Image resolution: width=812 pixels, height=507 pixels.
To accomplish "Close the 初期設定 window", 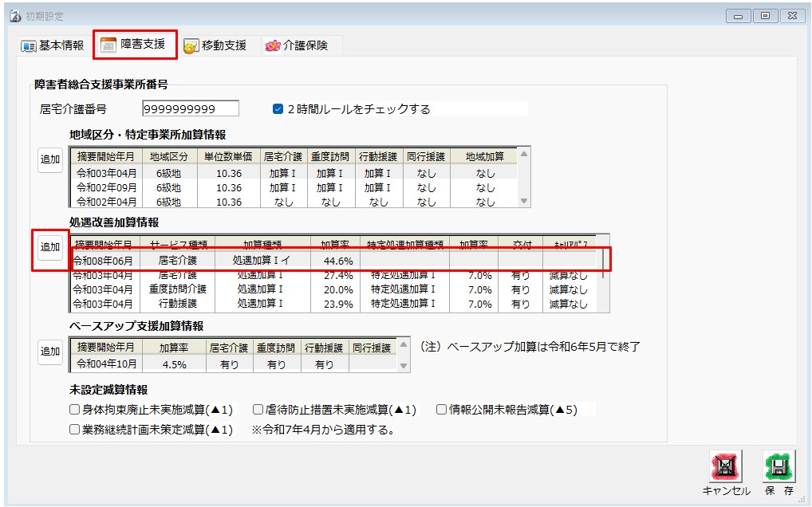I will (x=792, y=16).
